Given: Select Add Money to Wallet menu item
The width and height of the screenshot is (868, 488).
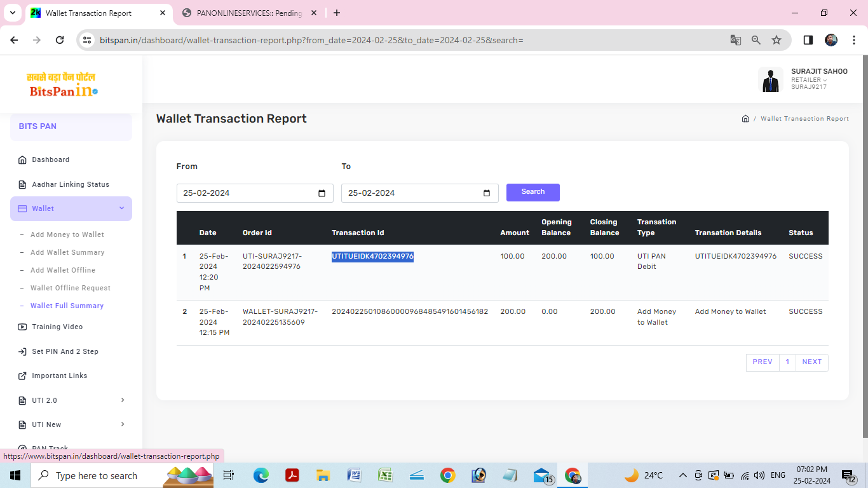Looking at the screenshot, I should tap(67, 234).
